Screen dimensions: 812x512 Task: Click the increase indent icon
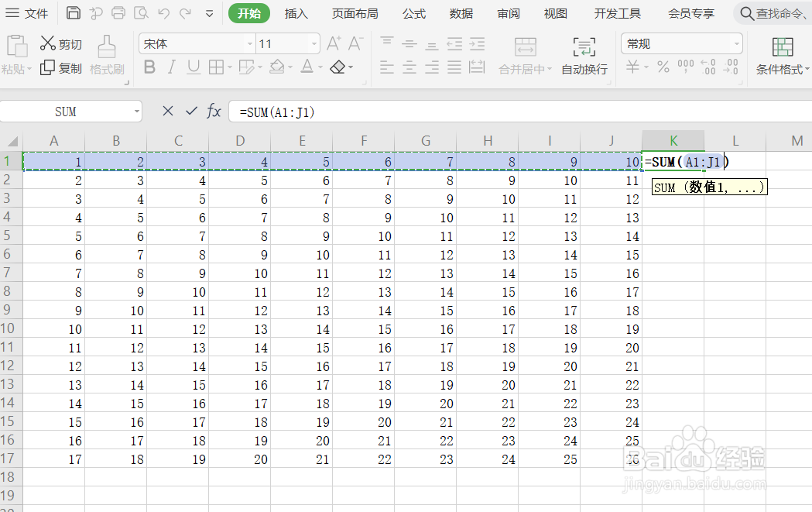[477, 43]
